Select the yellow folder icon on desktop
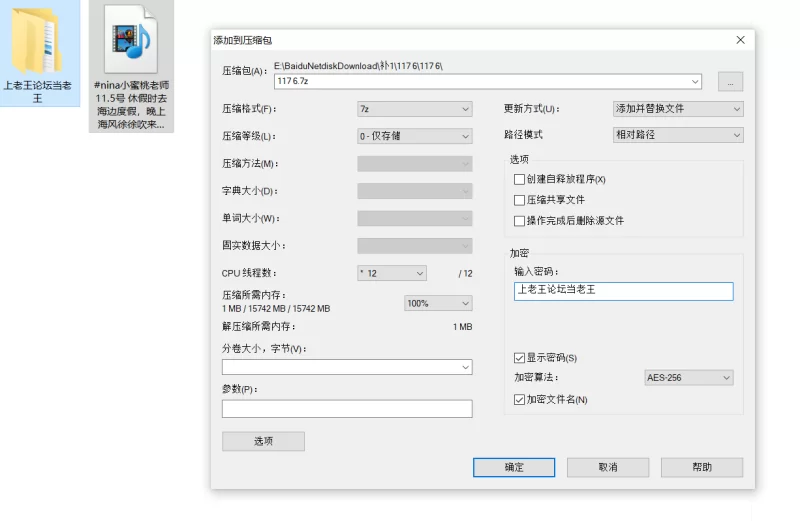 (38, 40)
